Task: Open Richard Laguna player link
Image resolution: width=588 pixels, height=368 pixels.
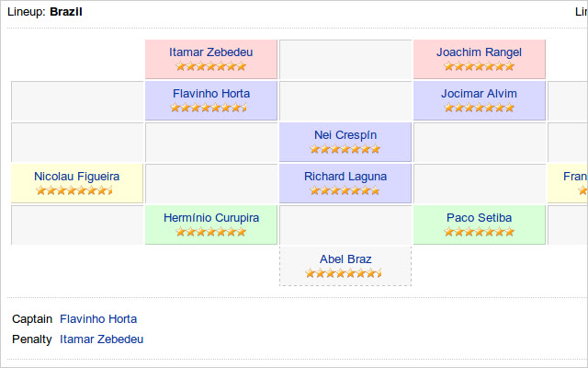Action: (345, 177)
